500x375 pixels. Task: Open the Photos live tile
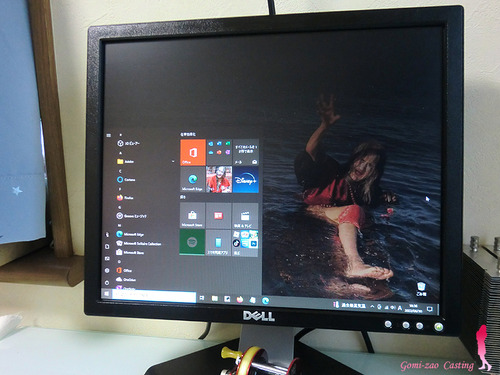coord(219,180)
